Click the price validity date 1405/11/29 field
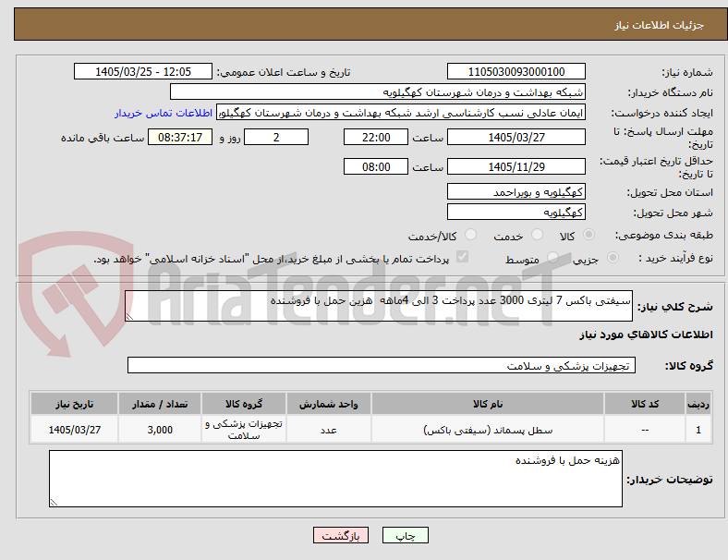Viewport: 728px width, 560px height. coord(516,166)
